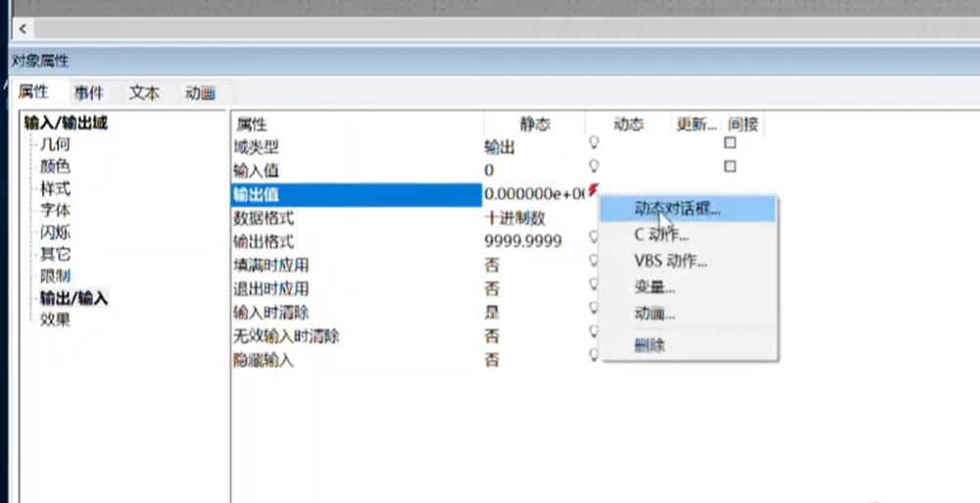This screenshot has height=503, width=980.
Task: Switch to the 事件 tab
Action: (x=89, y=93)
